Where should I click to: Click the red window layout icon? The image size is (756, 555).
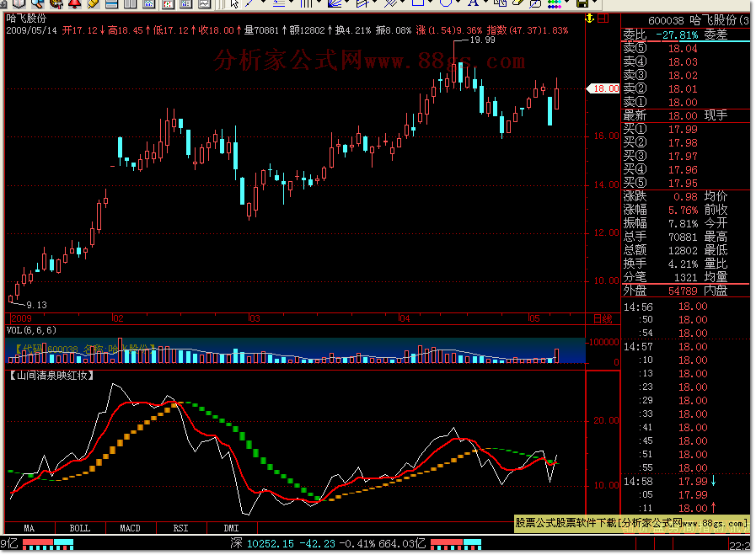(603, 19)
